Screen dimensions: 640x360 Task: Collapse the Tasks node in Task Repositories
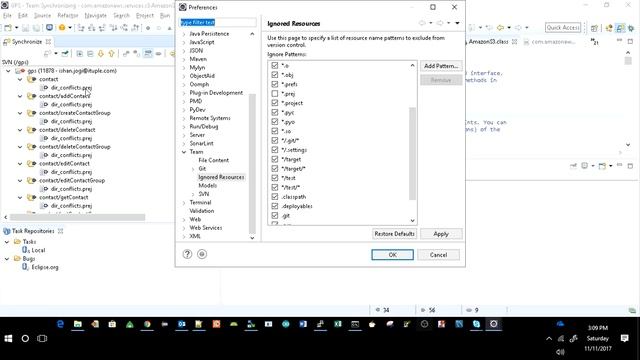[x=7, y=242]
